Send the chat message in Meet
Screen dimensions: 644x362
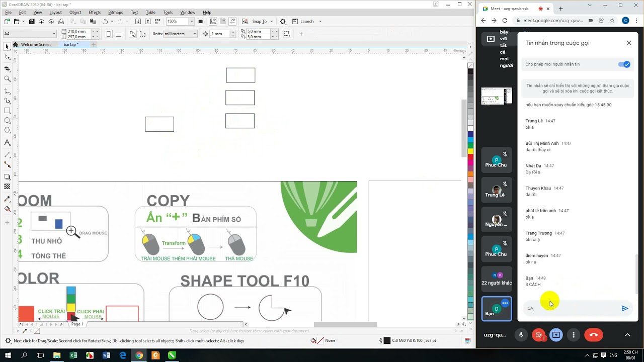point(624,308)
